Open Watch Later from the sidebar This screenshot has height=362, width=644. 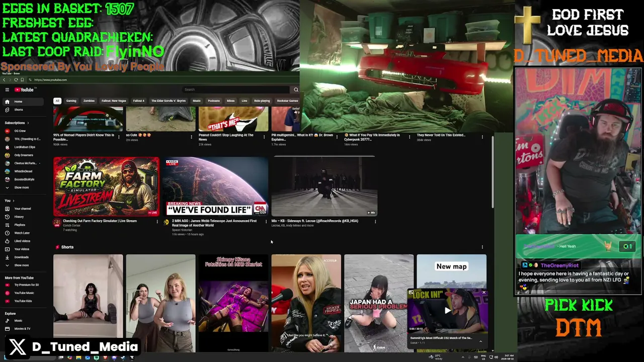pos(24,233)
